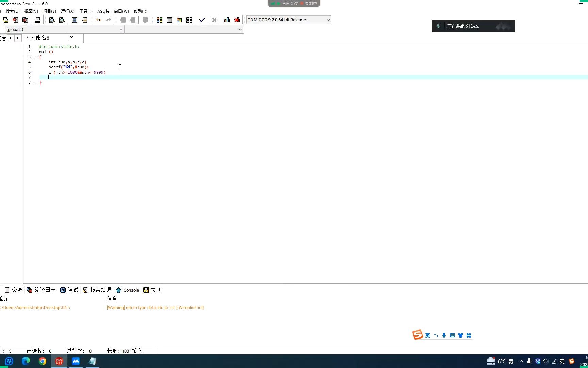Click the Go to Function icon
Viewport: 588px width, 368px height.
tap(75, 20)
